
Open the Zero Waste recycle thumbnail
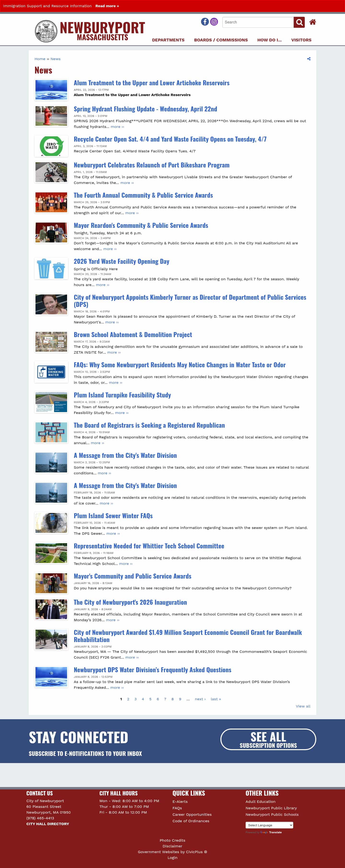[x=51, y=146]
